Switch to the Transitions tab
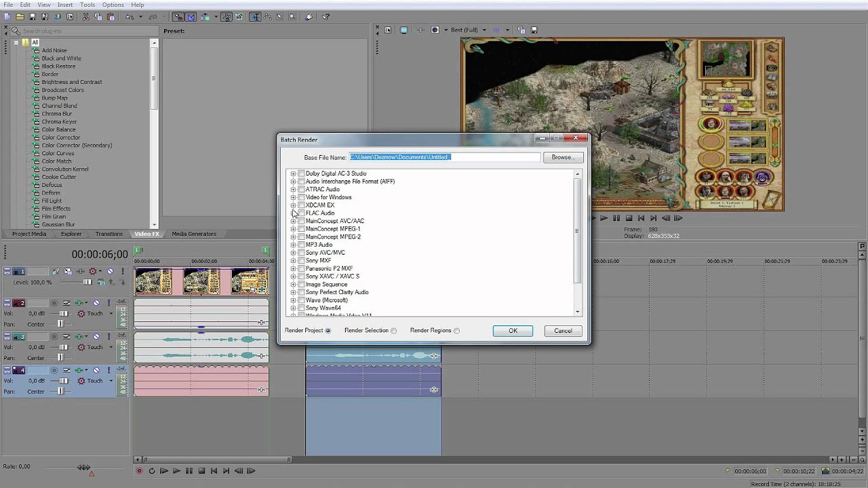Viewport: 868px width, 488px height. pyautogui.click(x=108, y=234)
